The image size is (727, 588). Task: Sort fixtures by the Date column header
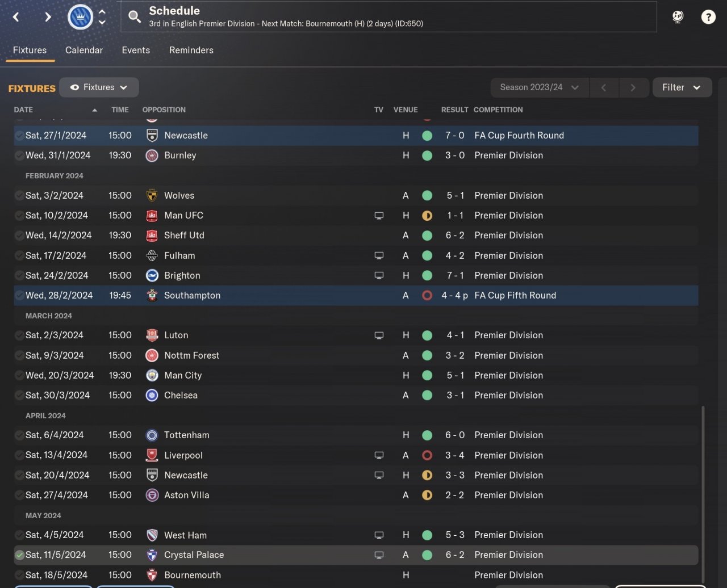point(24,110)
